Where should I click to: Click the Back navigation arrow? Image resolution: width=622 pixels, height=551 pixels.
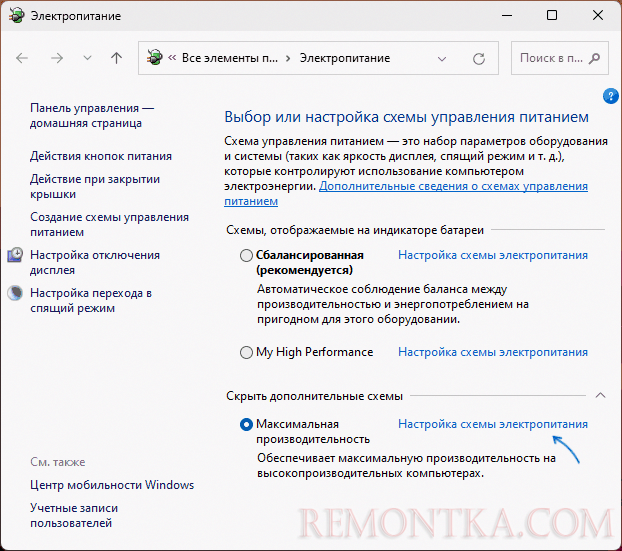click(x=22, y=58)
